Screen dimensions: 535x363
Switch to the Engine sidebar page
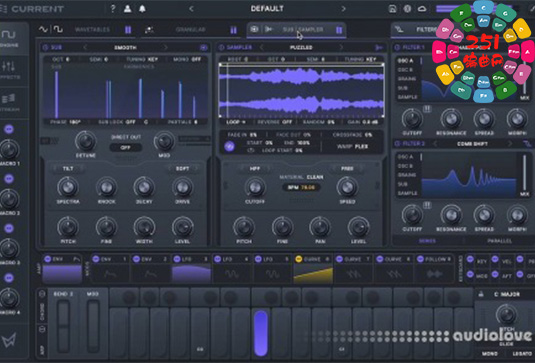(x=9, y=38)
